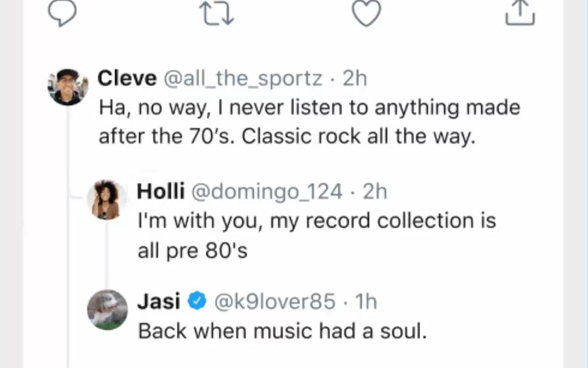Viewport: 588px width, 368px height.
Task: Click Jasi's blue verified badge
Action: pos(197,301)
